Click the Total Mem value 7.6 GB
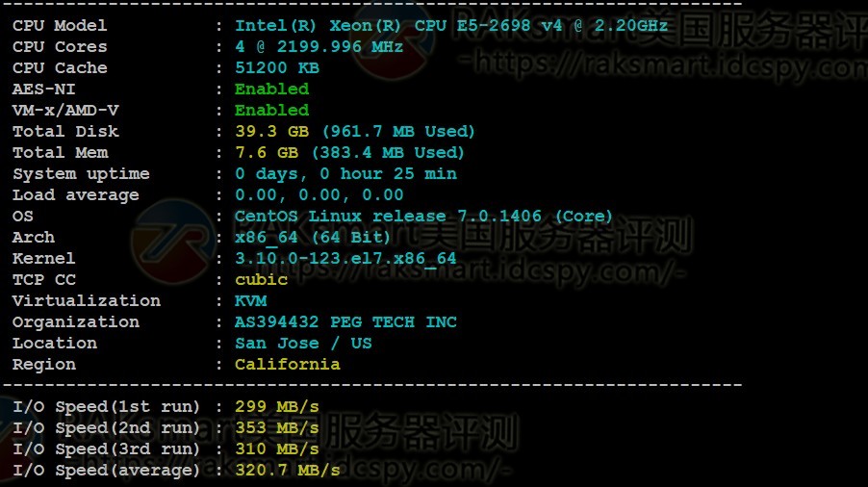 (349, 152)
